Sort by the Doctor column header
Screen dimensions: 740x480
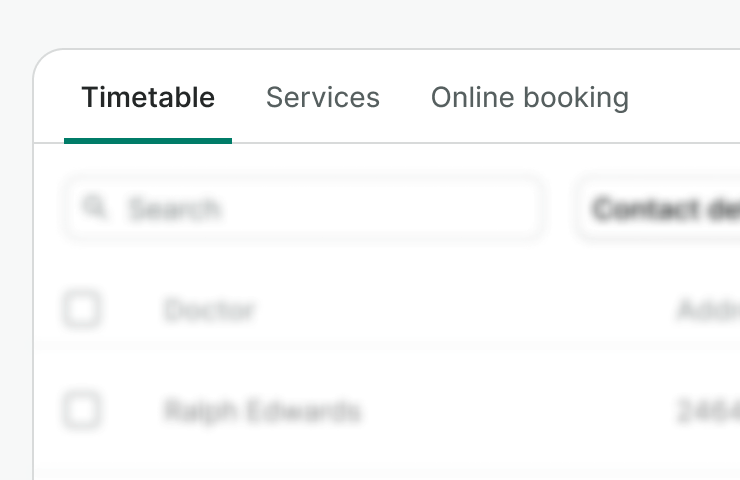(209, 310)
